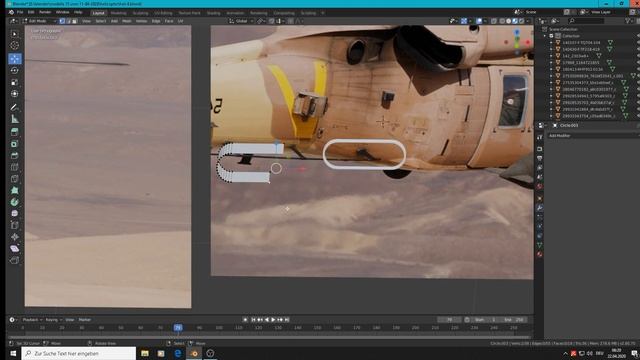Open the File menu

(x=20, y=12)
